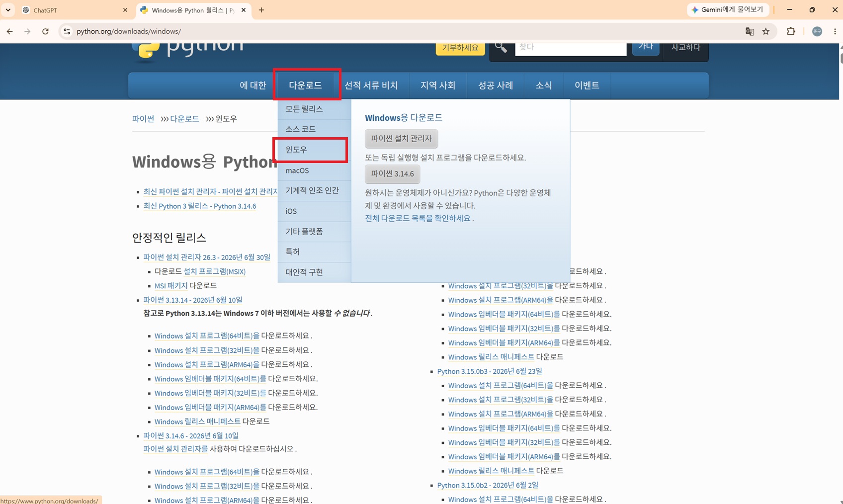Open the 지역 사회 navigation menu

(438, 85)
